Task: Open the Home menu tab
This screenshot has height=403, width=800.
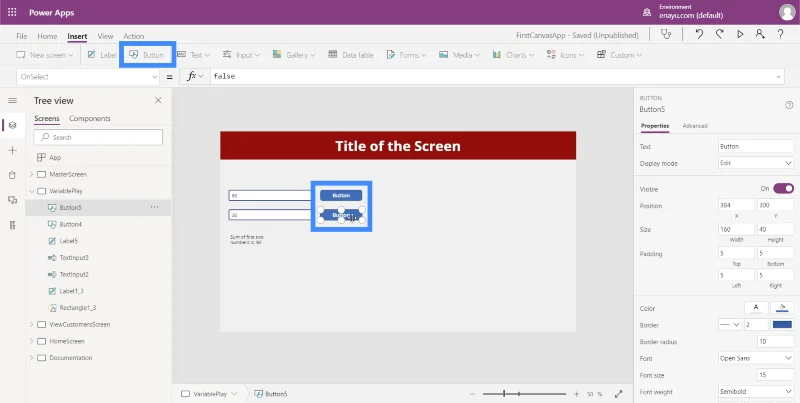Action: tap(47, 36)
